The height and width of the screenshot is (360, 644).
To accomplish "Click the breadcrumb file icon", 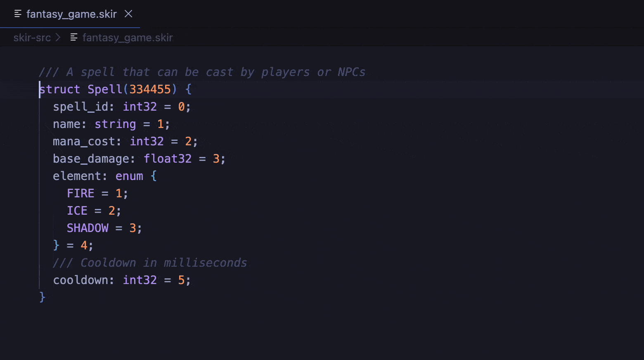I will point(74,38).
